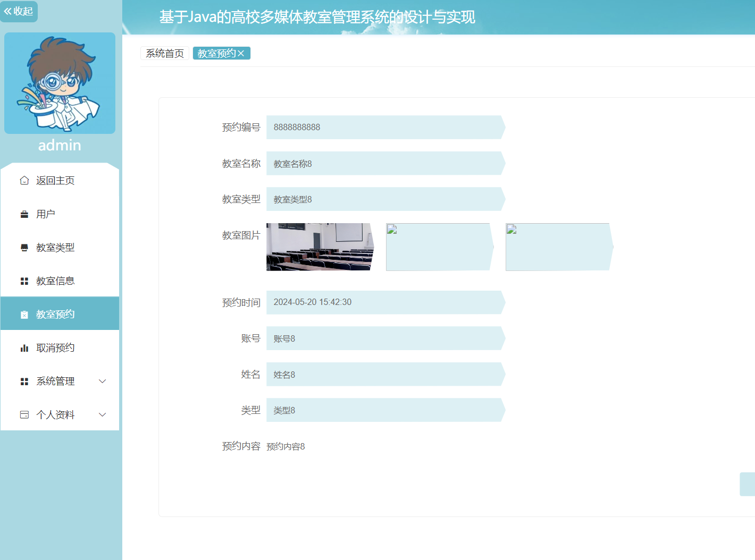Click the card icon beside 个人资料
This screenshot has width=755, height=560.
(24, 415)
